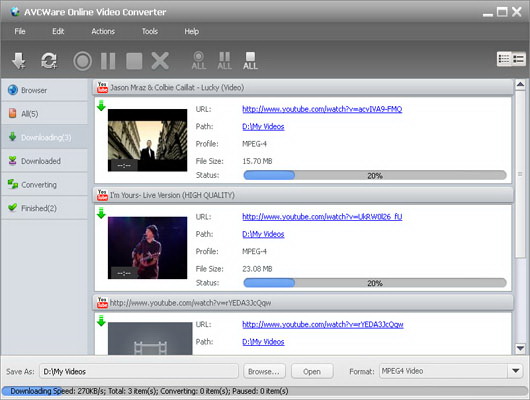Click the Save As path input field
The height and width of the screenshot is (400, 530).
pos(139,371)
